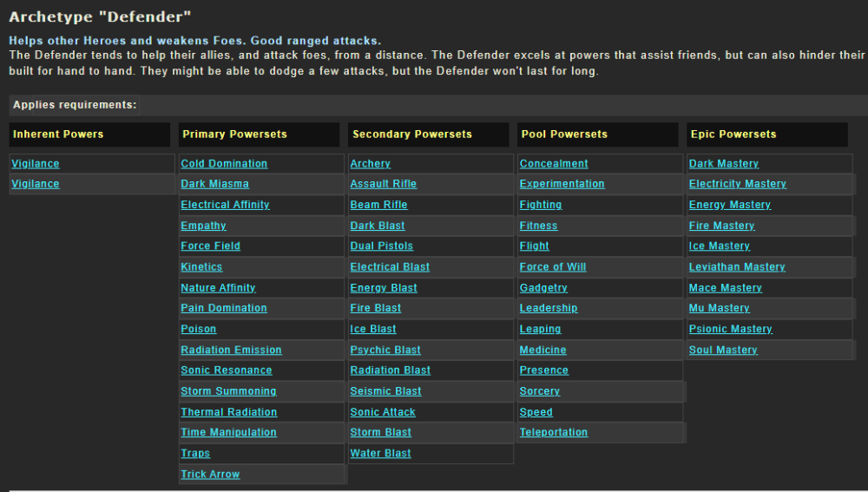The width and height of the screenshot is (868, 492).
Task: Go to the Radiation Emission page
Action: point(231,351)
